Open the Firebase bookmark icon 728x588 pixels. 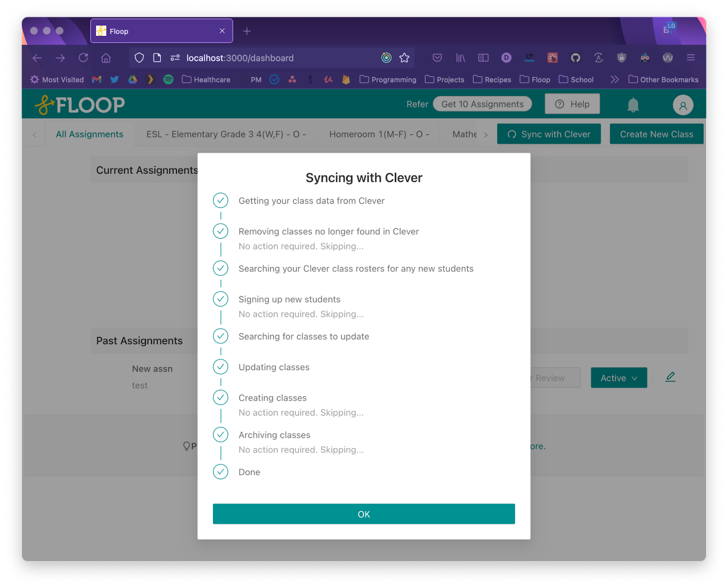[346, 80]
